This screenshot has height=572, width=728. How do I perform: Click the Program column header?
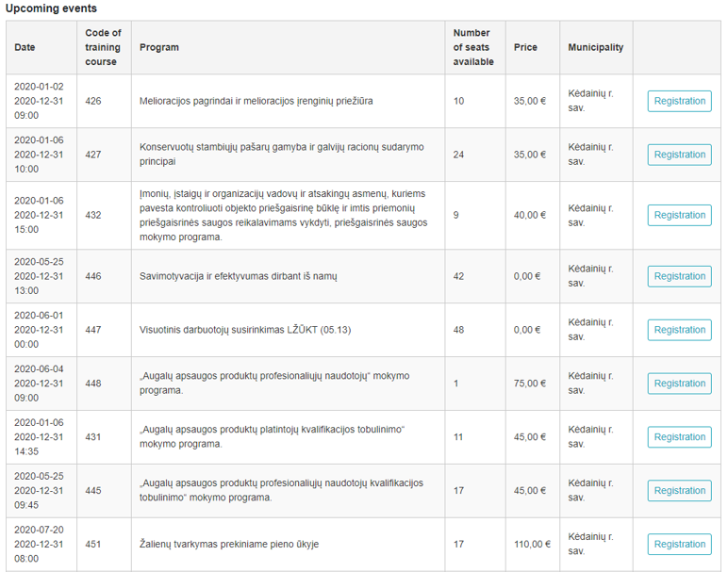(x=159, y=47)
